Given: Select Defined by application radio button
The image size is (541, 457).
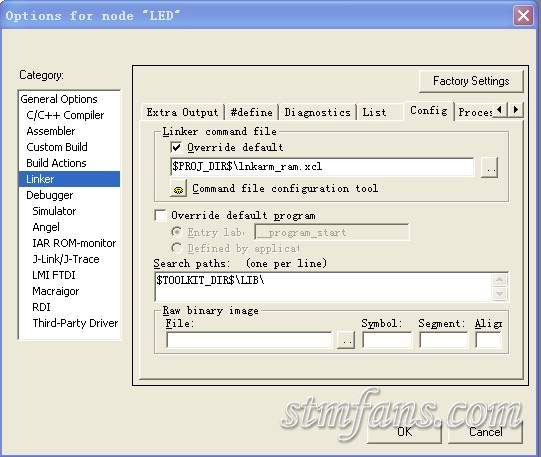Looking at the screenshot, I should (176, 248).
